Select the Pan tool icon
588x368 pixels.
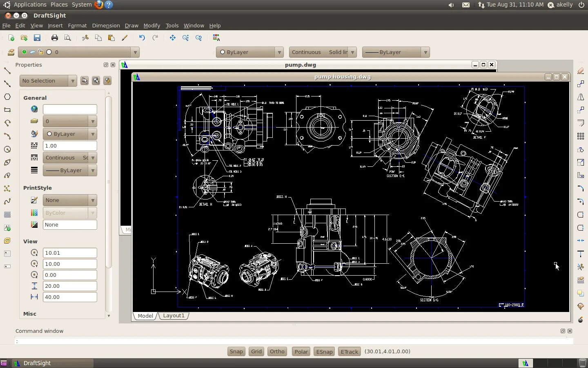click(173, 38)
